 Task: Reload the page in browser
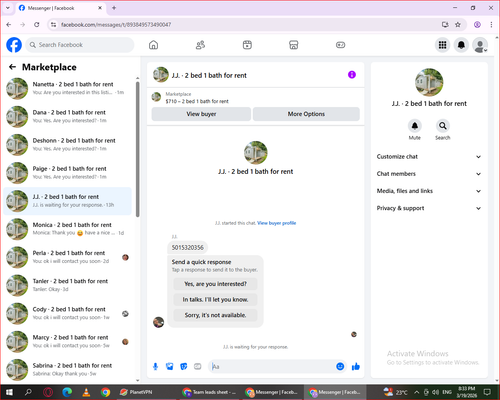click(37, 24)
